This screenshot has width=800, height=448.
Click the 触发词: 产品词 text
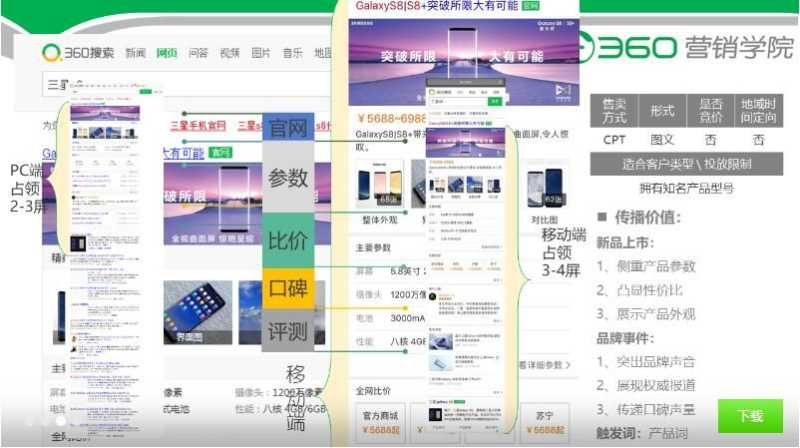click(642, 434)
